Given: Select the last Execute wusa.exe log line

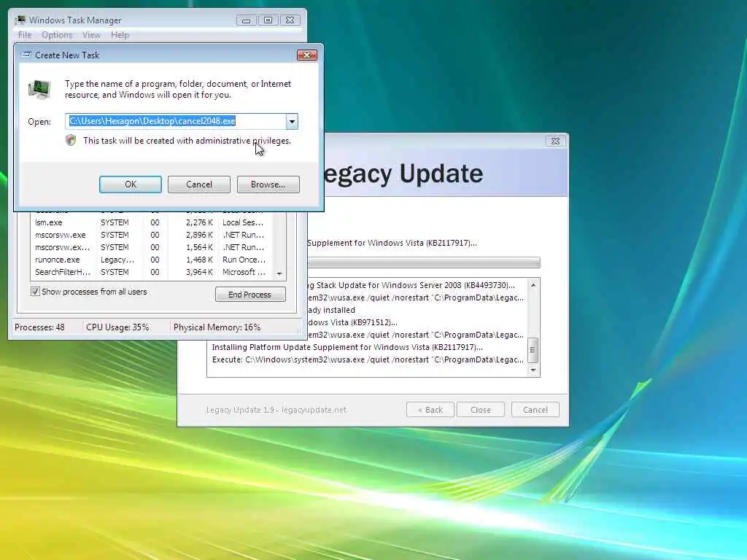Looking at the screenshot, I should (x=368, y=359).
